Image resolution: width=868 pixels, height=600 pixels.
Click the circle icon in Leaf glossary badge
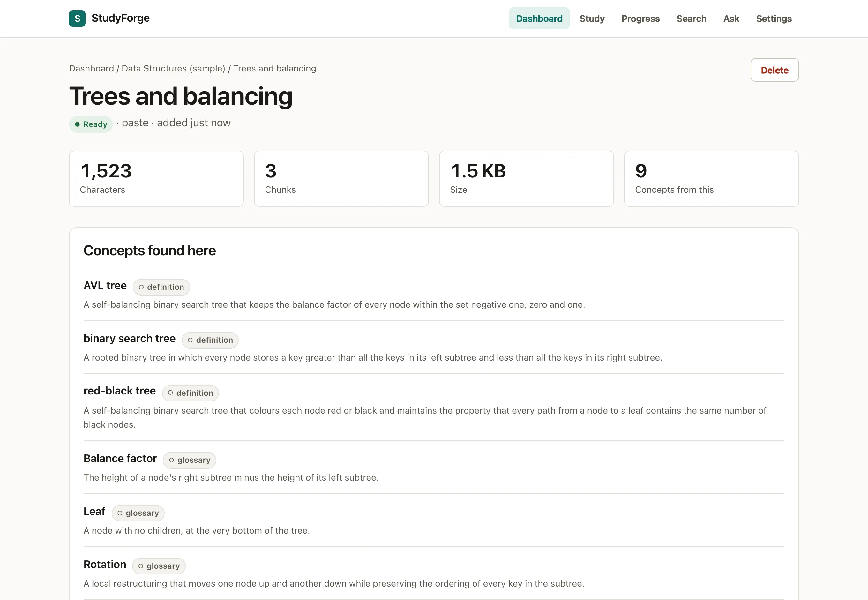click(120, 513)
